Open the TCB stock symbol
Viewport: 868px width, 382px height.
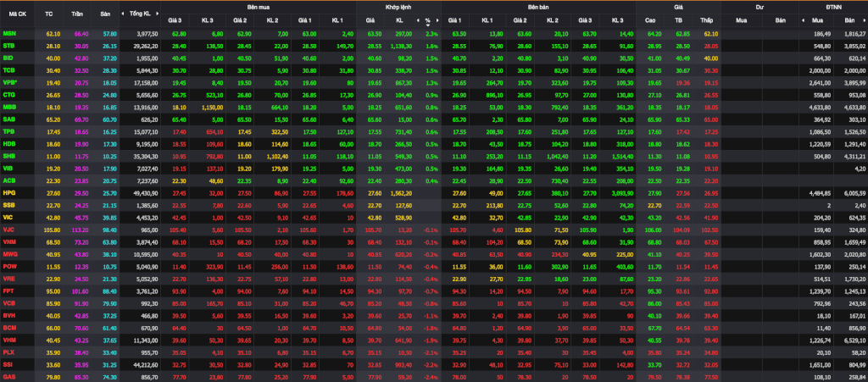tap(8, 69)
